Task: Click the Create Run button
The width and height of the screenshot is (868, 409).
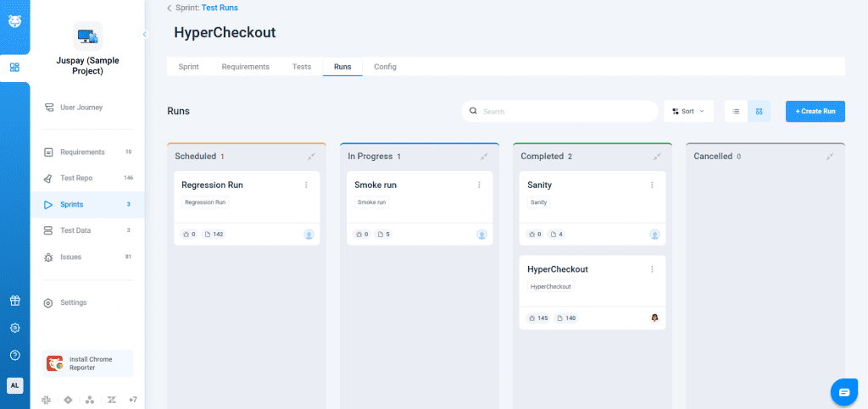Action: point(815,111)
